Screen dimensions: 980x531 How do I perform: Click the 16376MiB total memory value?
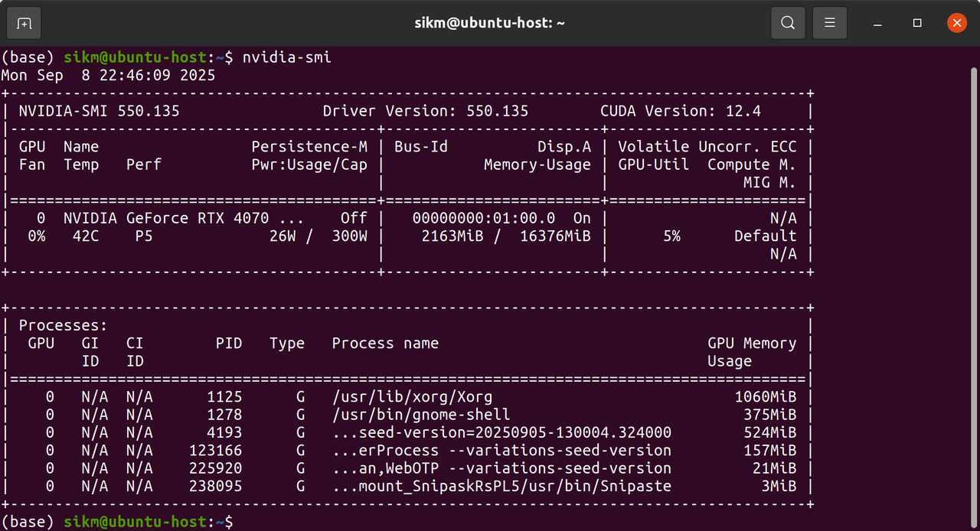coord(556,236)
